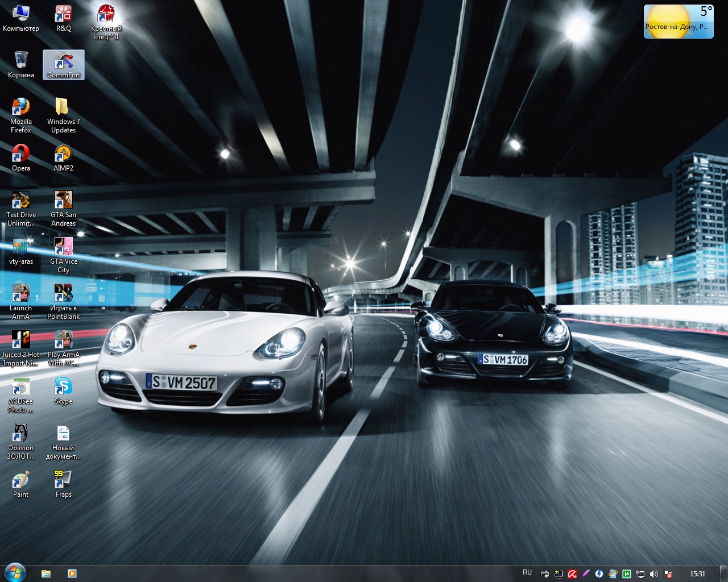728x582 pixels.
Task: Open the Windows Start menu
Action: click(14, 573)
